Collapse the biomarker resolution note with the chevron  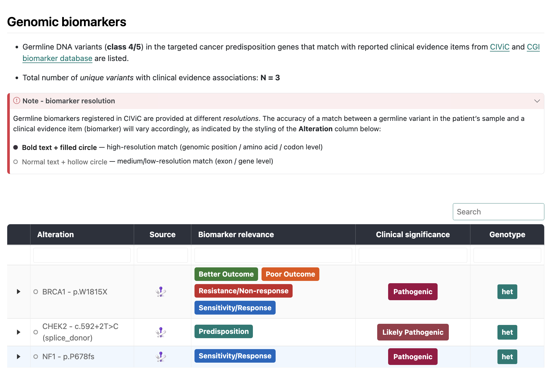click(x=537, y=101)
